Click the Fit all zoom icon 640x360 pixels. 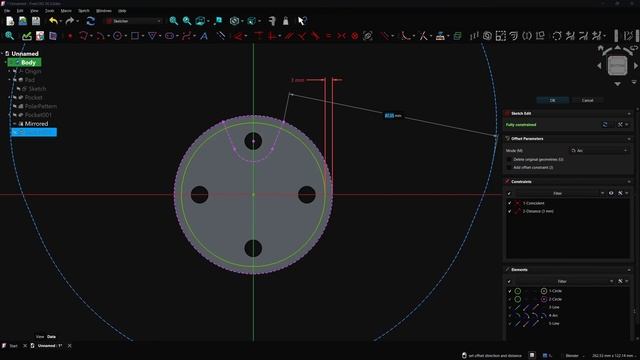pos(173,21)
